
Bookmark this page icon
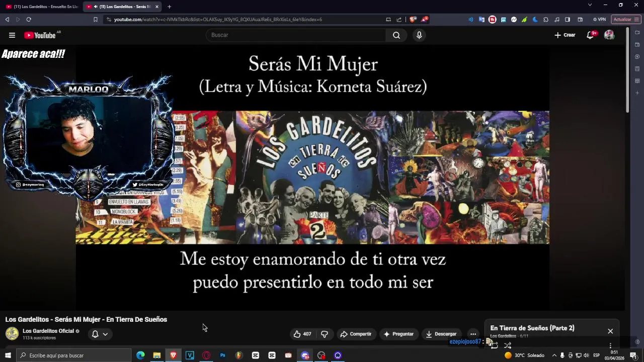(96, 20)
